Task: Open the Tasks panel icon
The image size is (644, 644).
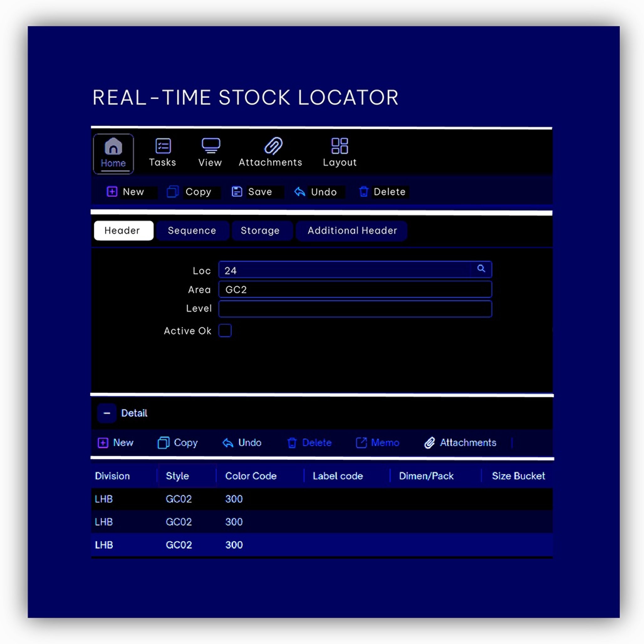Action: (x=162, y=145)
